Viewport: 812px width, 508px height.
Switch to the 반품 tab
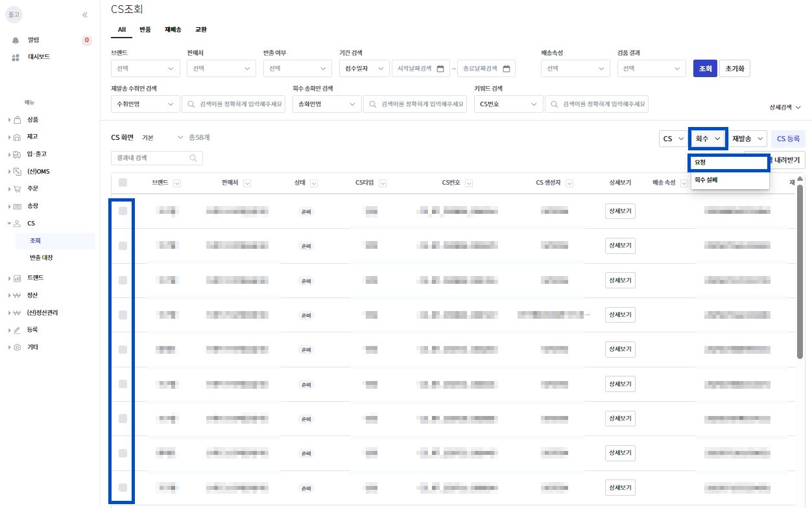coord(145,30)
